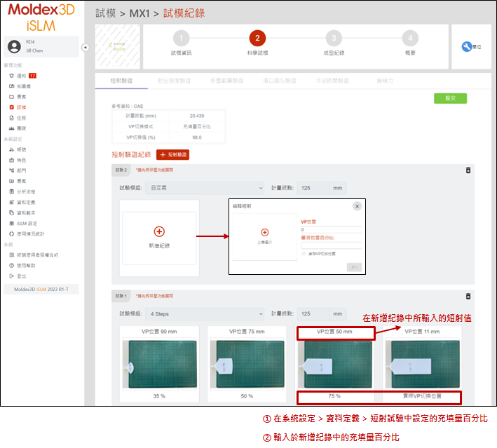Open 角色 roles settings

pos(18,160)
